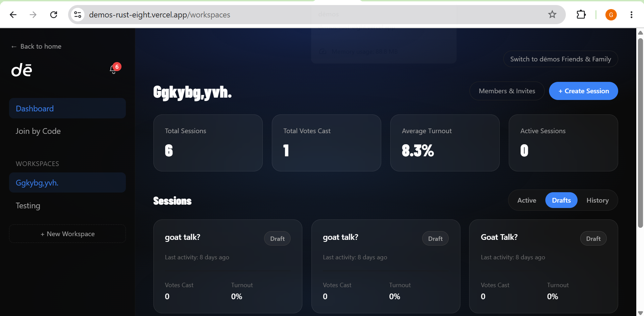Screen dimensions: 644x316
Task: Open the Chrome profile avatar G
Action: tap(611, 15)
